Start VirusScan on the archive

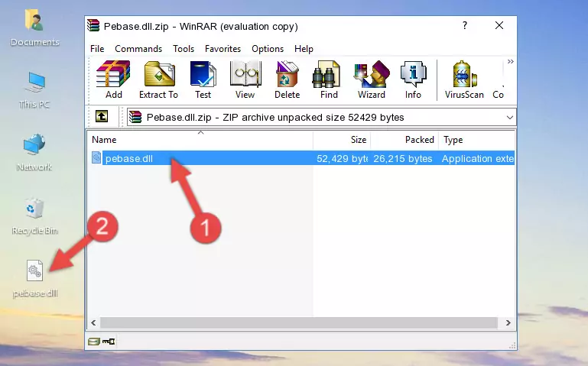(464, 79)
